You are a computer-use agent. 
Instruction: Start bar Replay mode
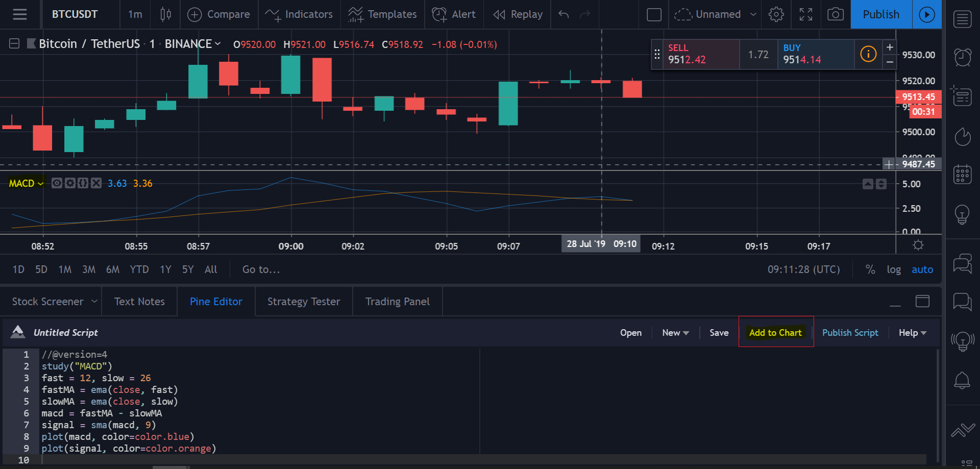tap(518, 14)
